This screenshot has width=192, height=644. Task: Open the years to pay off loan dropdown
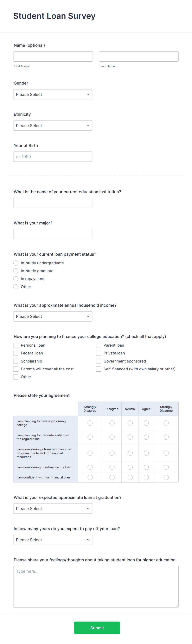[x=53, y=539]
